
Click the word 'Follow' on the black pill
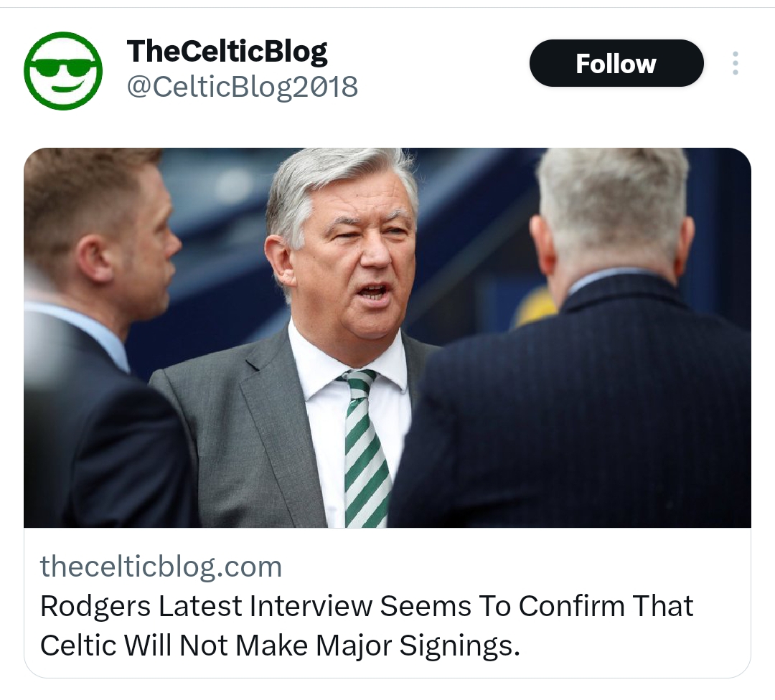(x=616, y=64)
